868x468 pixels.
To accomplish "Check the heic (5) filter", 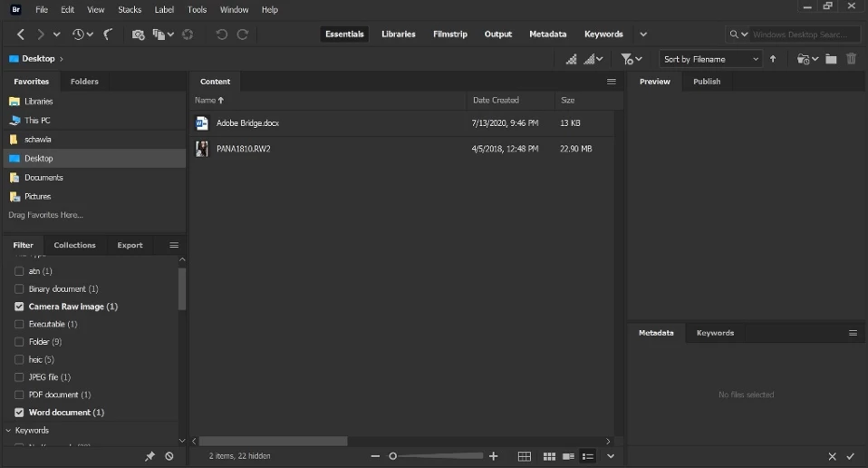I will coord(19,359).
